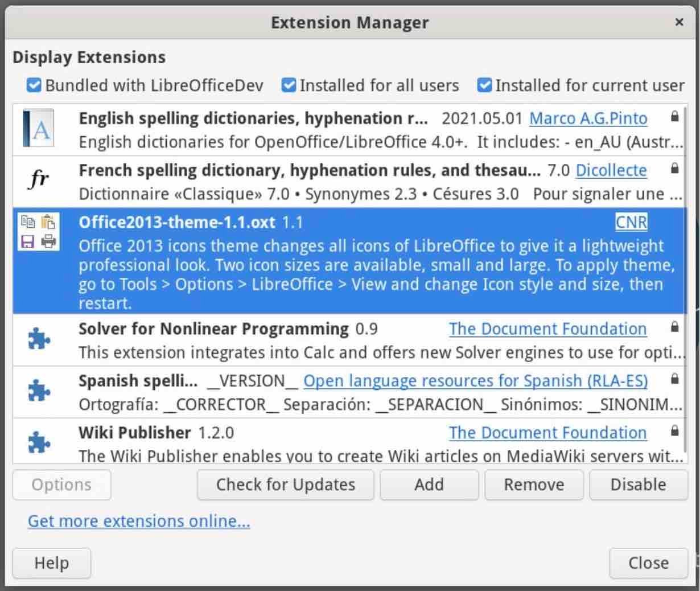Open The Document Foundation link for Solver
This screenshot has height=591, width=700.
(547, 329)
